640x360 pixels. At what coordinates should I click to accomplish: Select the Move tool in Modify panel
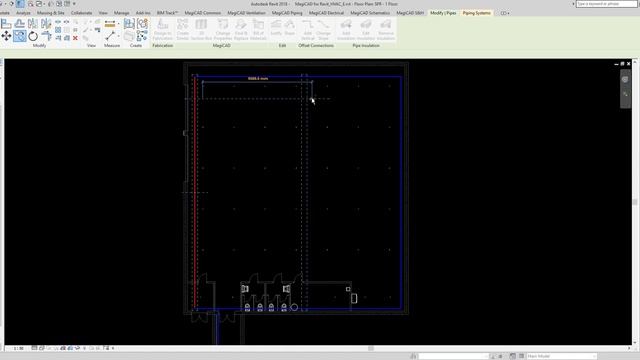[6, 36]
